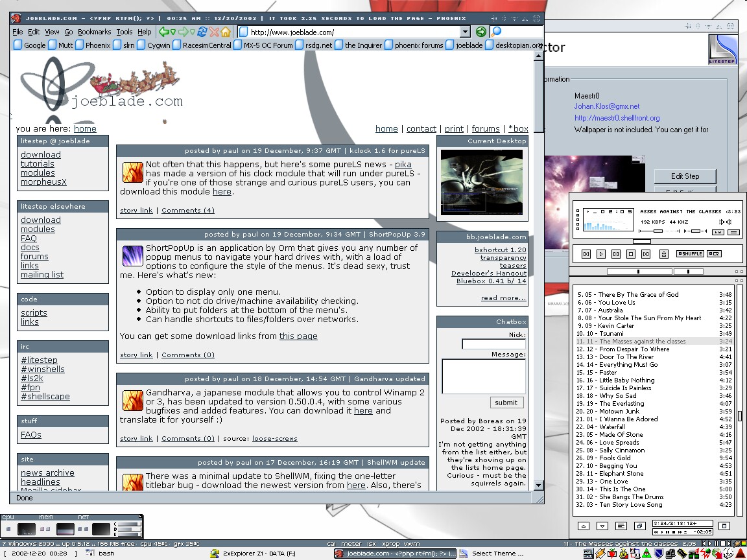
Task: Click the green Go button icon
Action: click(x=480, y=32)
